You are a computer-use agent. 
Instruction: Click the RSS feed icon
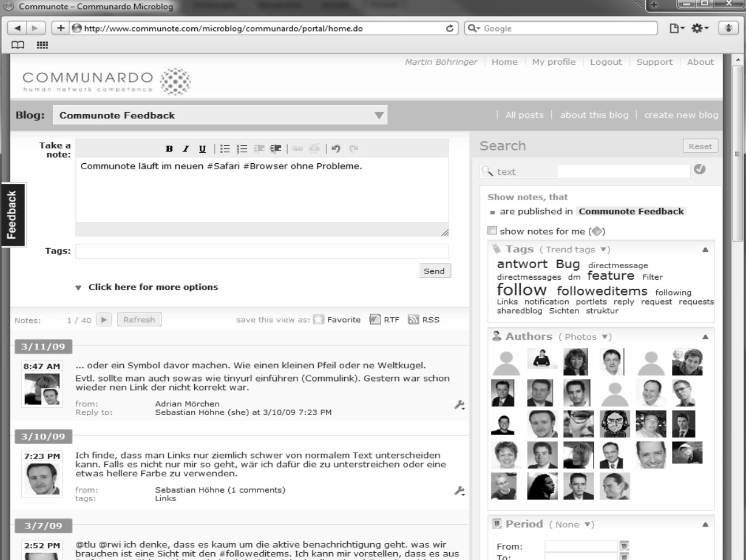click(413, 320)
